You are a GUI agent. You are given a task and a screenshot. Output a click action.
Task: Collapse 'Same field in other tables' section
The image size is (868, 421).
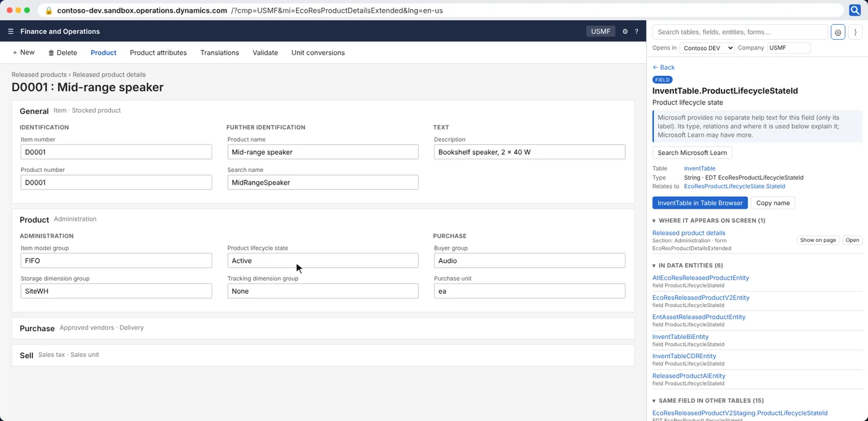(708, 400)
